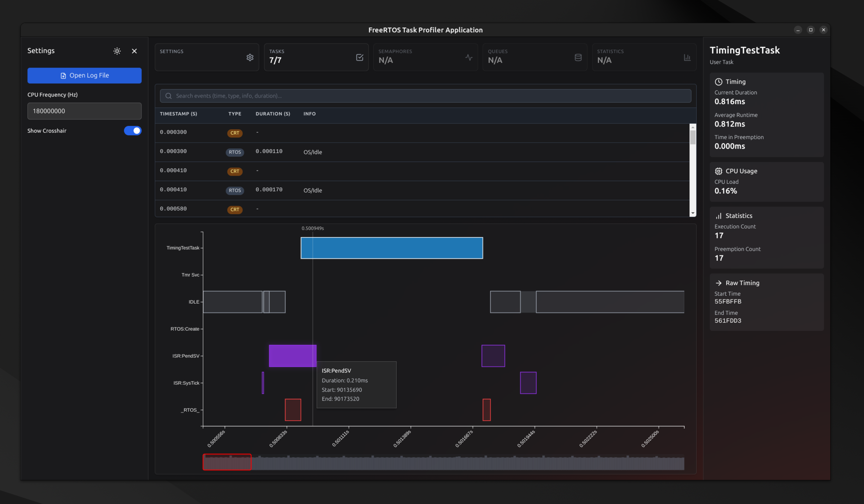Click the QUEUES database icon
This screenshot has height=504, width=864.
578,57
